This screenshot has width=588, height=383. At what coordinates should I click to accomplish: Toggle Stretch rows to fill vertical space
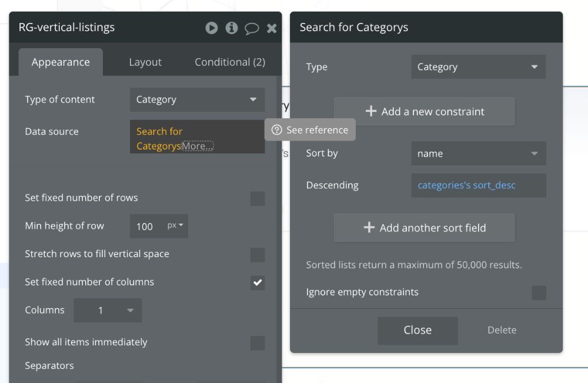click(258, 255)
